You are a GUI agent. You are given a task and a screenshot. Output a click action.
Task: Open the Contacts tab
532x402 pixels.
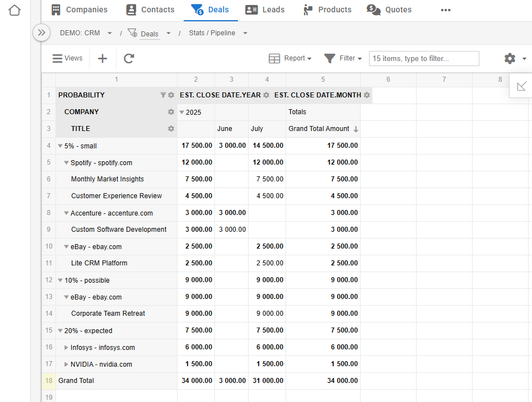tap(150, 10)
